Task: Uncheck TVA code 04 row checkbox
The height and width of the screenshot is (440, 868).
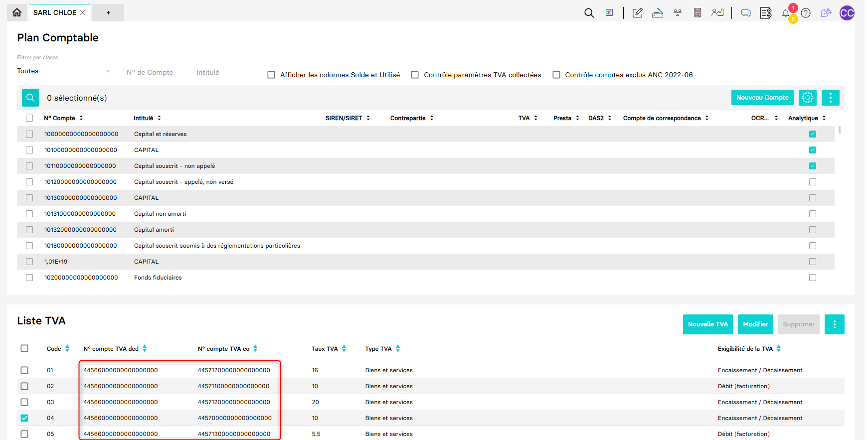Action: click(24, 418)
